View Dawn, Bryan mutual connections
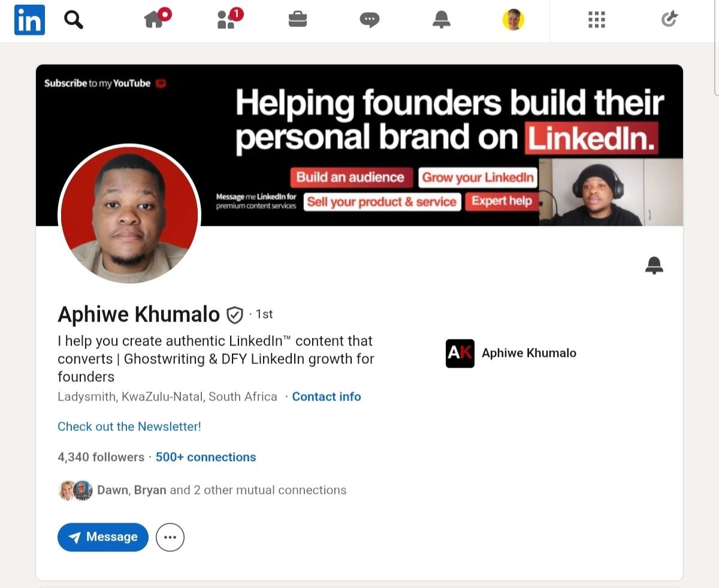 [x=203, y=490]
